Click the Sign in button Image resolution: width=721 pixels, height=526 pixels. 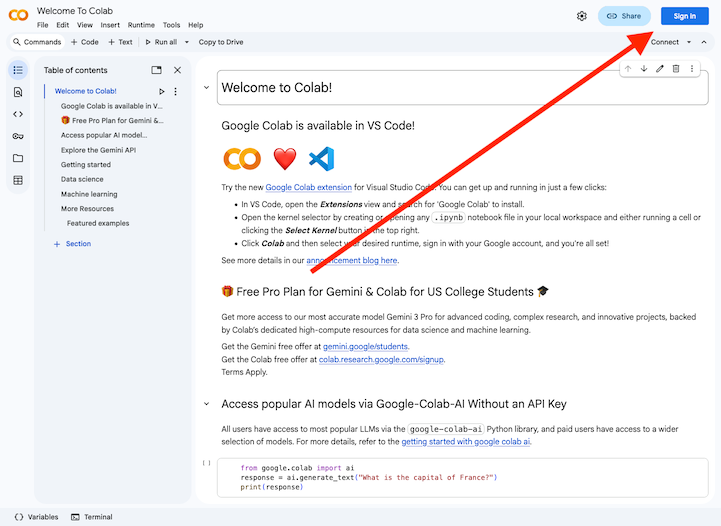(684, 16)
